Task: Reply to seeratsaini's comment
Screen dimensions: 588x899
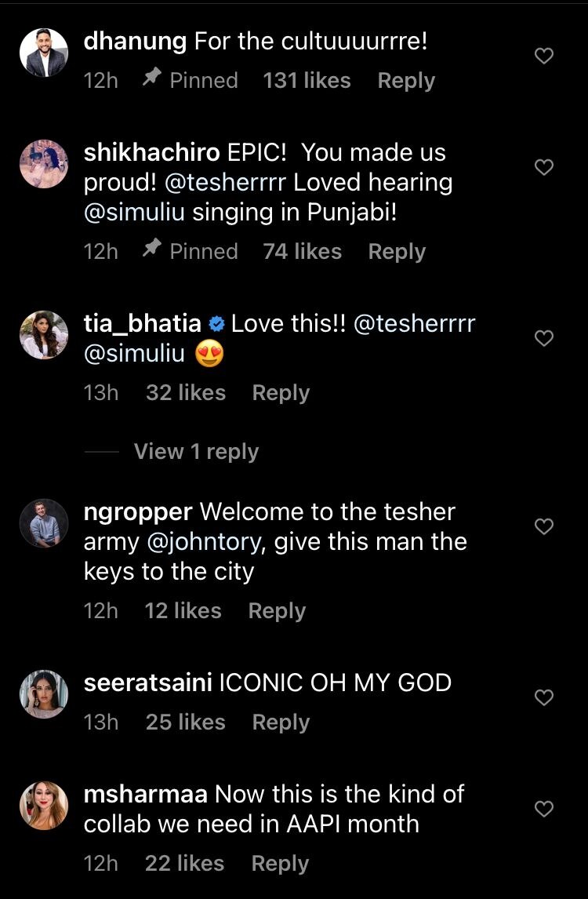Action: [281, 722]
